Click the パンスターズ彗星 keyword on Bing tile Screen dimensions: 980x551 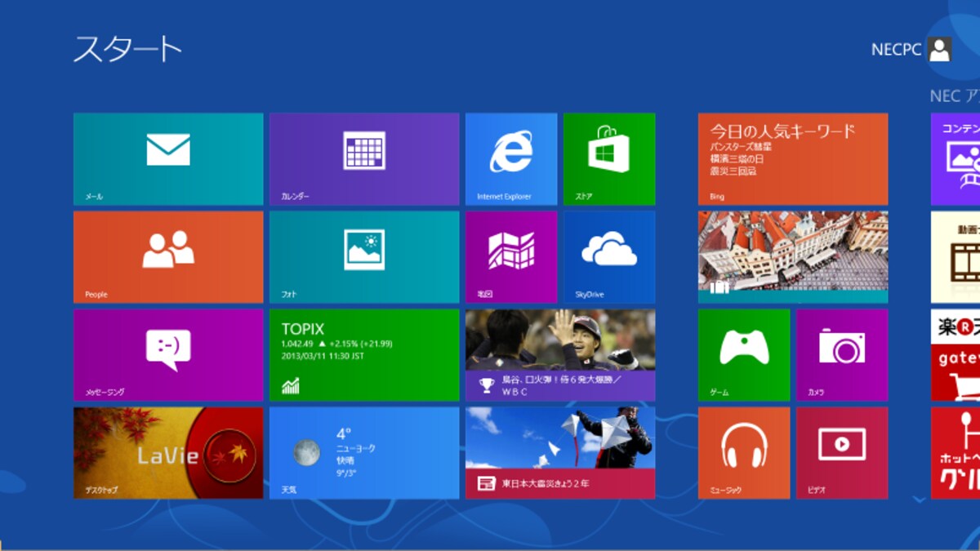tap(741, 147)
